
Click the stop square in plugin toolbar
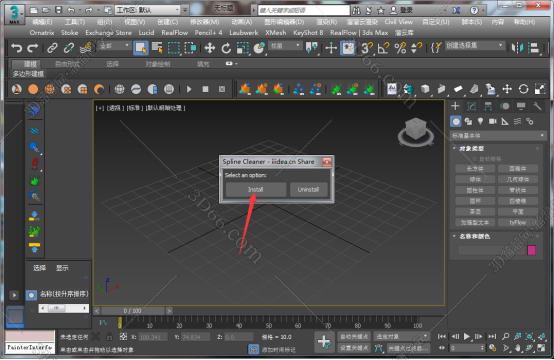pos(205,89)
